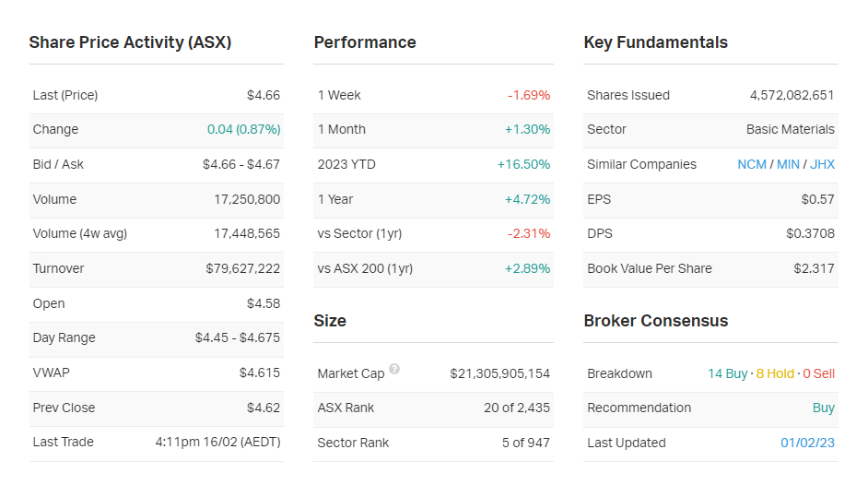Select the vs Sector (1yr) -2.31% value
868x485 pixels.
[x=529, y=233]
